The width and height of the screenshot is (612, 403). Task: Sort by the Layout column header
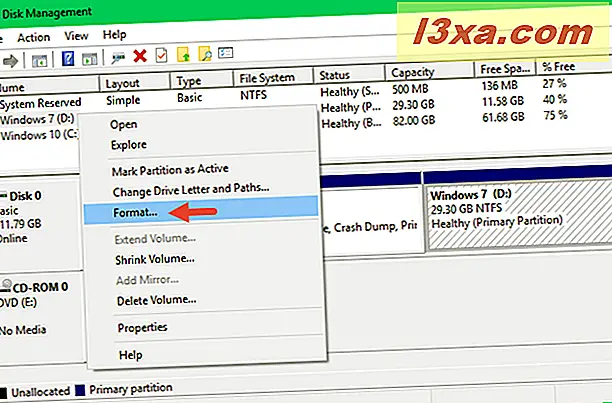pyautogui.click(x=135, y=83)
